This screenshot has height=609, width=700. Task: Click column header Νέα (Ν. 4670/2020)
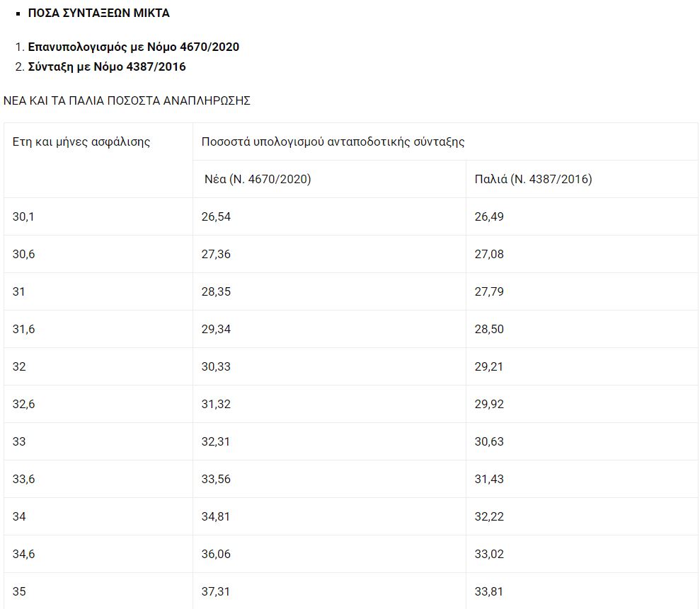[329, 179]
